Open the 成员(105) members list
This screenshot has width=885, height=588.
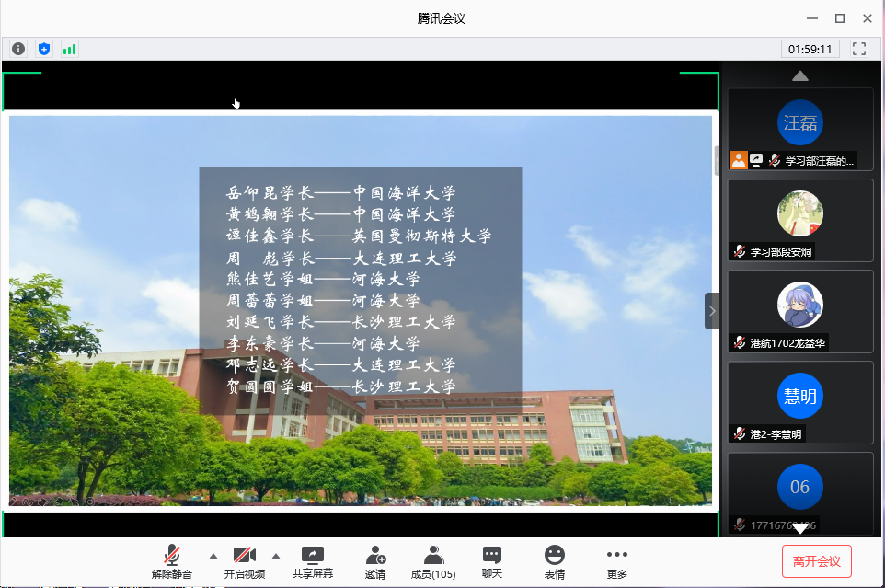pyautogui.click(x=433, y=561)
